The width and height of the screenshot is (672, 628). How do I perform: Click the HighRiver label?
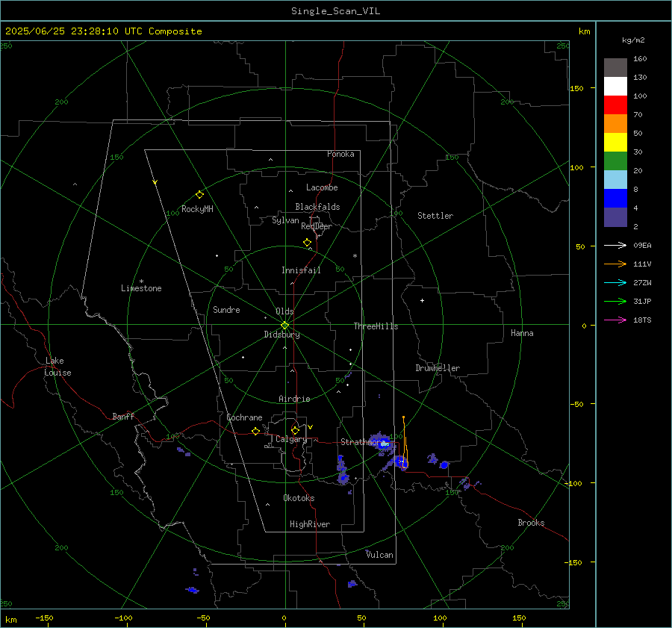[310, 524]
